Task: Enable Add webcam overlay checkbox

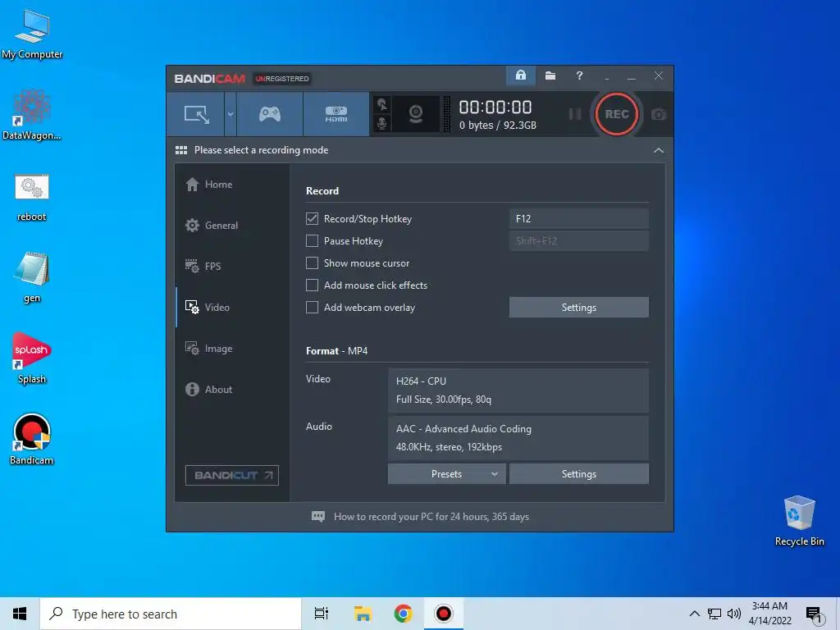Action: [x=312, y=308]
